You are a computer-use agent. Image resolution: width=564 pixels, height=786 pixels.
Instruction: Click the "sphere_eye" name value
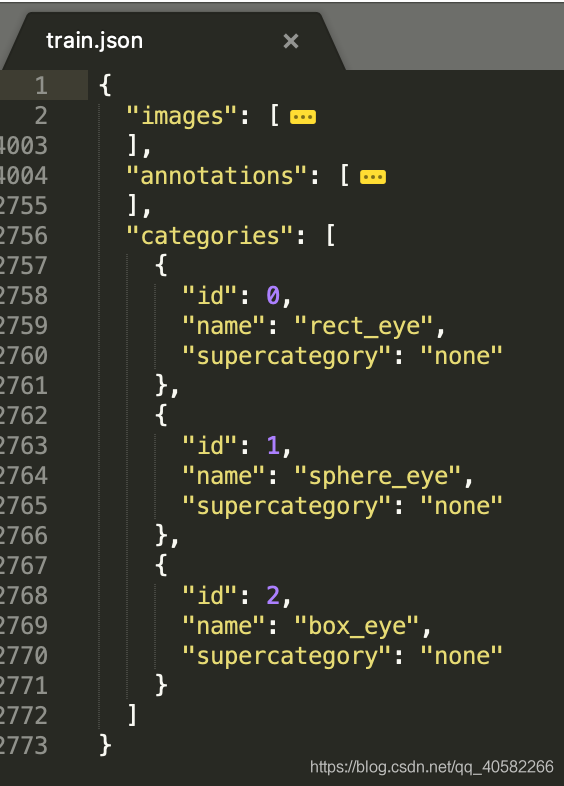[x=377, y=476]
